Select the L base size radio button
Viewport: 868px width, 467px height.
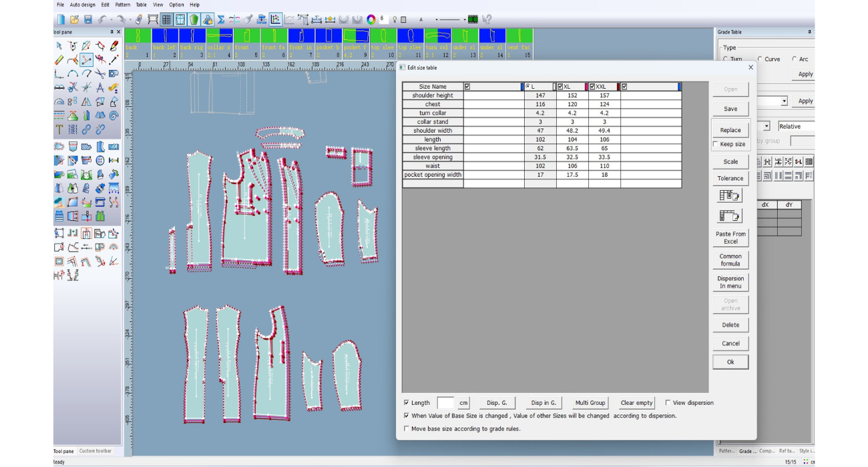pyautogui.click(x=528, y=87)
